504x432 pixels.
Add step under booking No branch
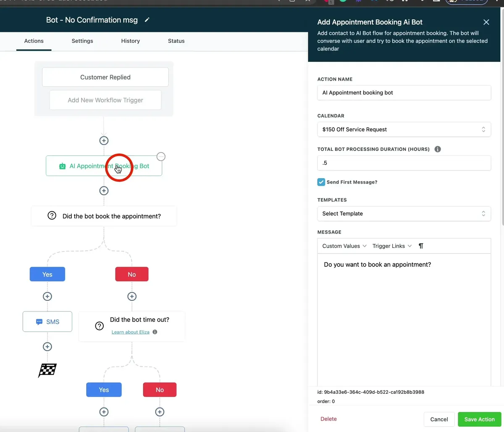tap(132, 297)
